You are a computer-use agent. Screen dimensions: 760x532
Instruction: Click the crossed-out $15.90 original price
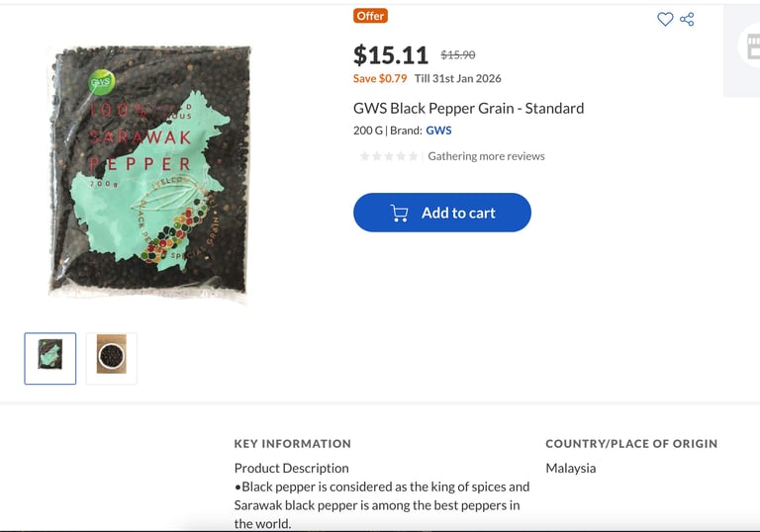pos(458,54)
